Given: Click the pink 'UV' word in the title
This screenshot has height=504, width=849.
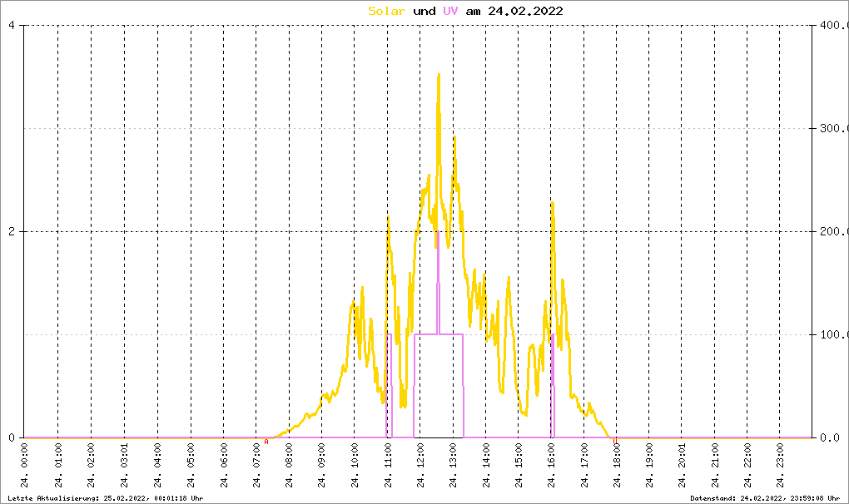Looking at the screenshot, I should [450, 11].
